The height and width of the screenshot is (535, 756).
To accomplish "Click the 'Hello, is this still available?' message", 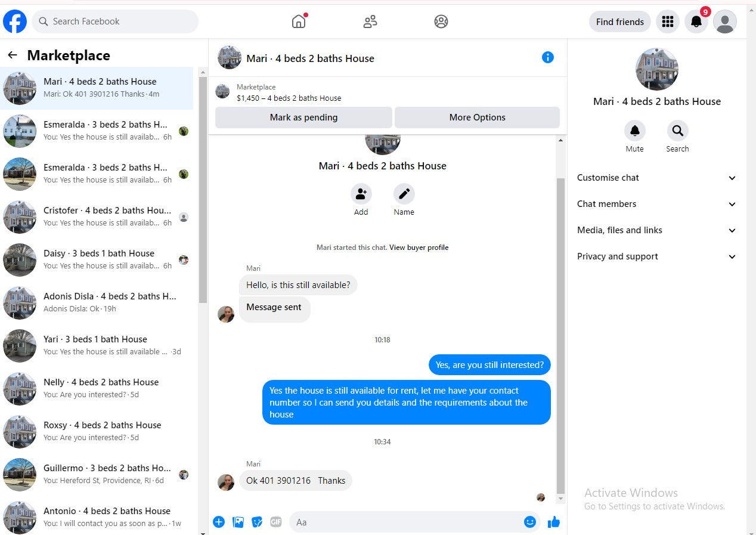I will point(298,285).
